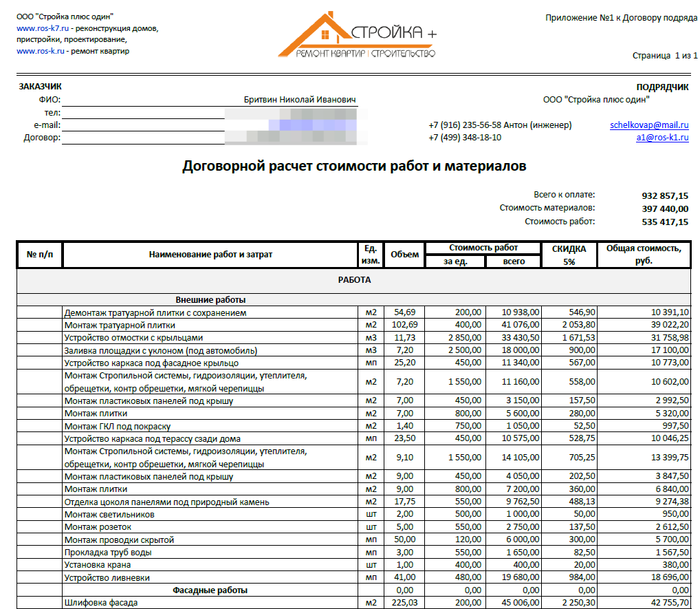Select row Монтаж розеток
Image resolution: width=700 pixels, height=609 pixels.
tap(354, 527)
